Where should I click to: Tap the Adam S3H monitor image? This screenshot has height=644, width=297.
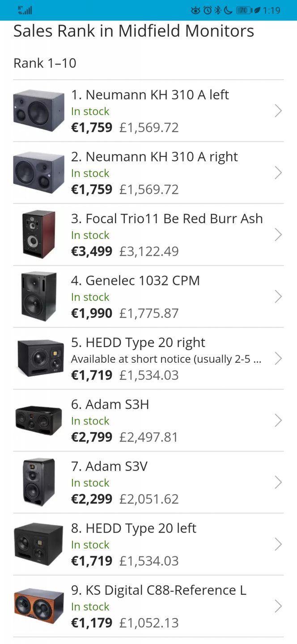(39, 420)
